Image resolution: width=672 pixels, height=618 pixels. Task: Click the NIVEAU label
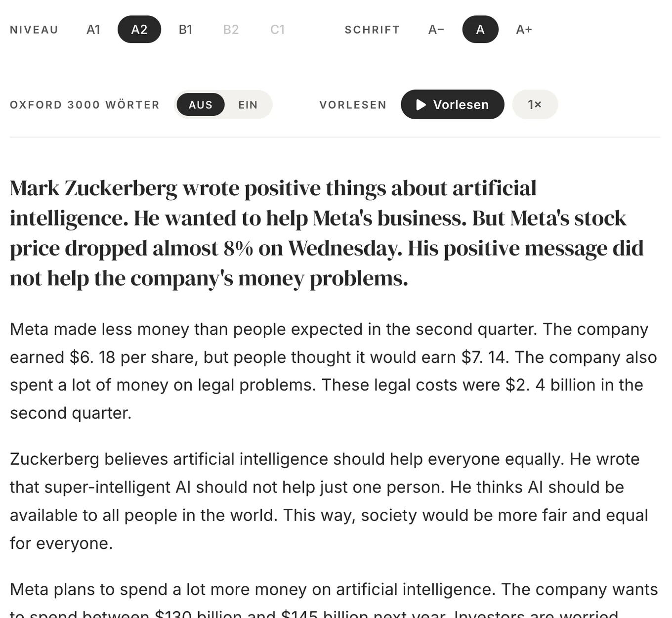tap(34, 30)
